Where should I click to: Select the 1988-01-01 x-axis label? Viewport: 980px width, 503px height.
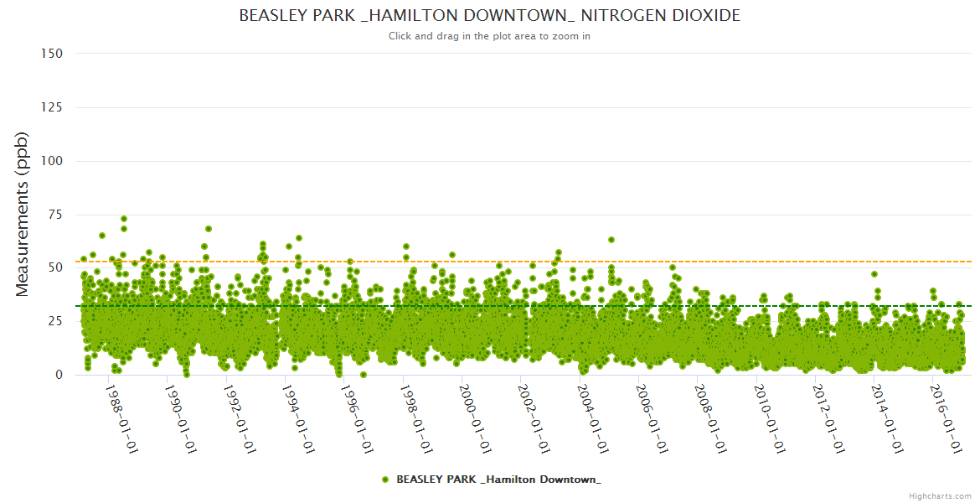point(121,419)
